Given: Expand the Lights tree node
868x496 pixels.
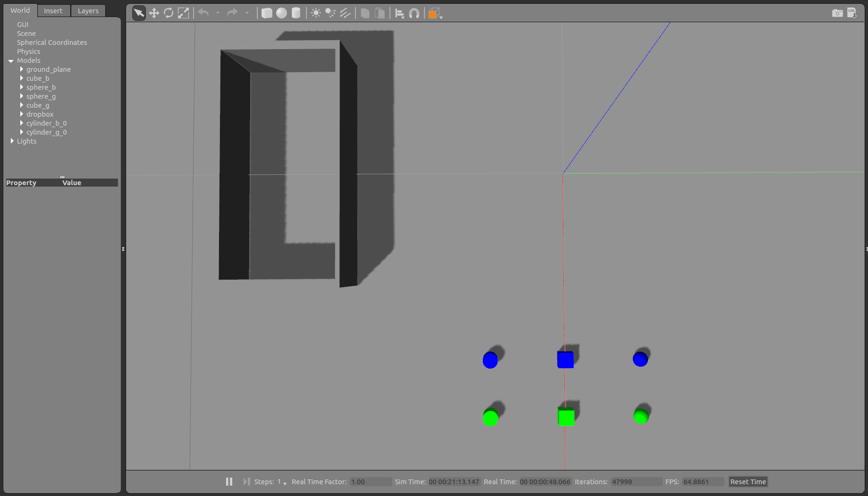Looking at the screenshot, I should (12, 141).
